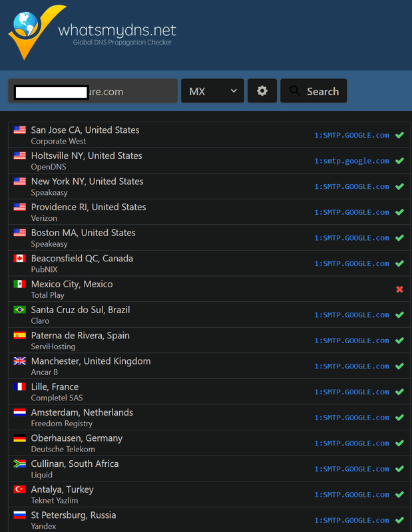Open the MX result for New York NY

(x=351, y=187)
